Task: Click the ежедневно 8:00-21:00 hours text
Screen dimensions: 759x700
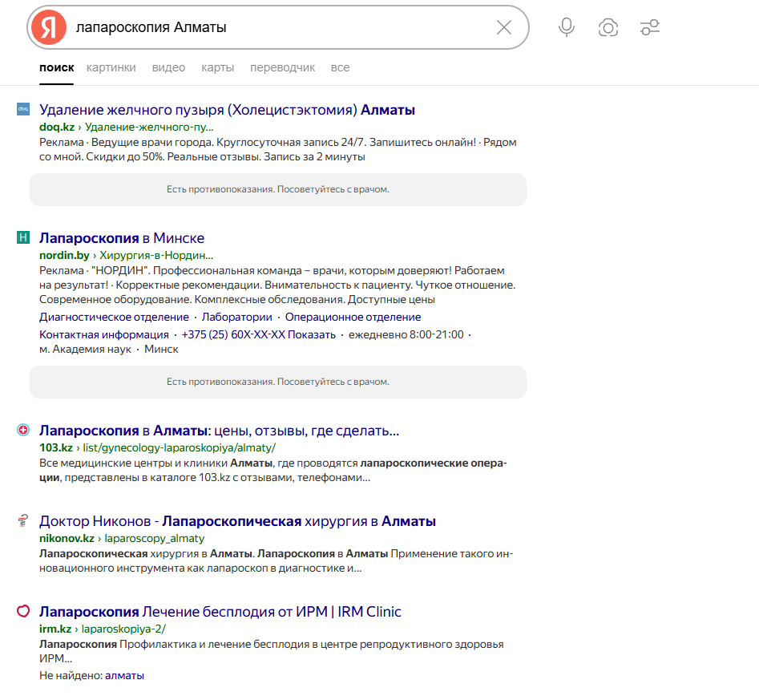Action: click(406, 334)
